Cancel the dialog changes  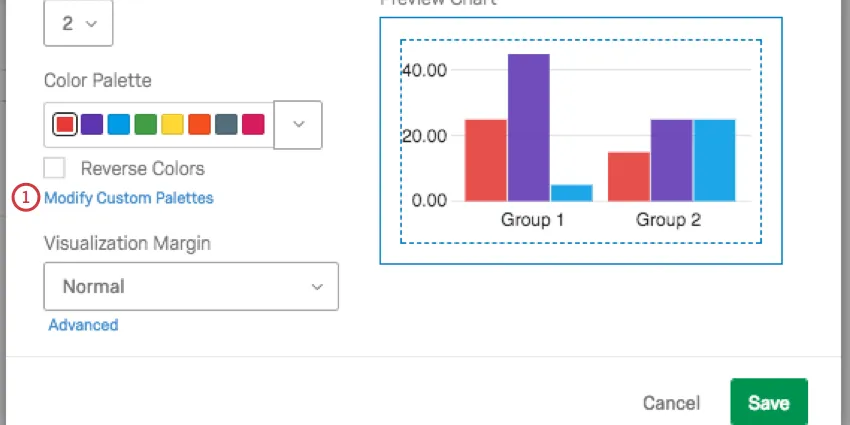pos(671,403)
